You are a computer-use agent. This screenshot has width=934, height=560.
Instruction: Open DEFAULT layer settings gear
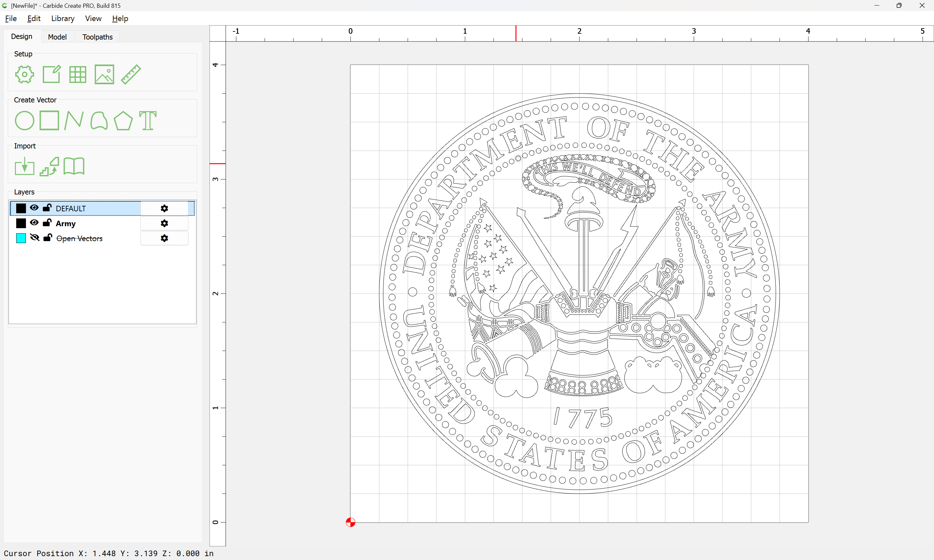click(x=164, y=208)
